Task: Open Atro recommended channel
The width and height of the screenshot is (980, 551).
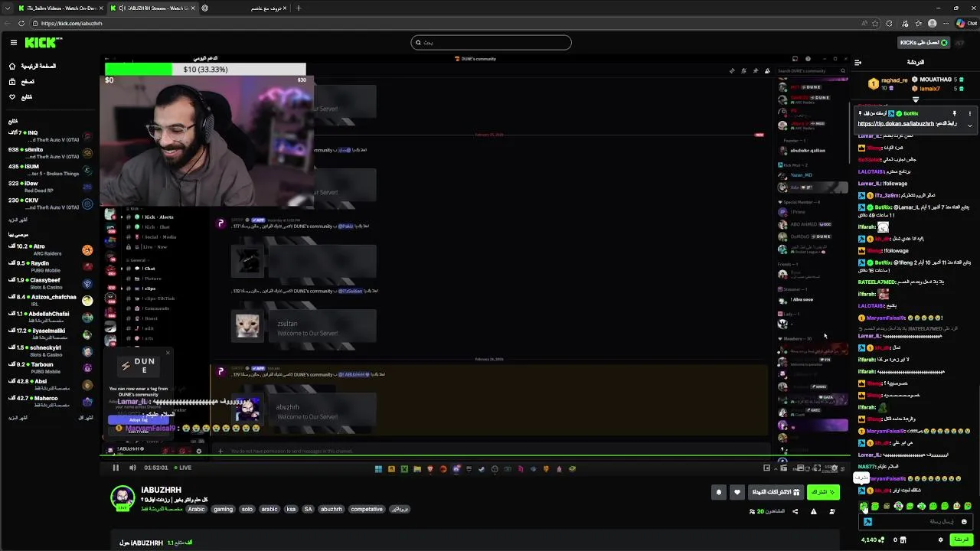Action: (49, 249)
